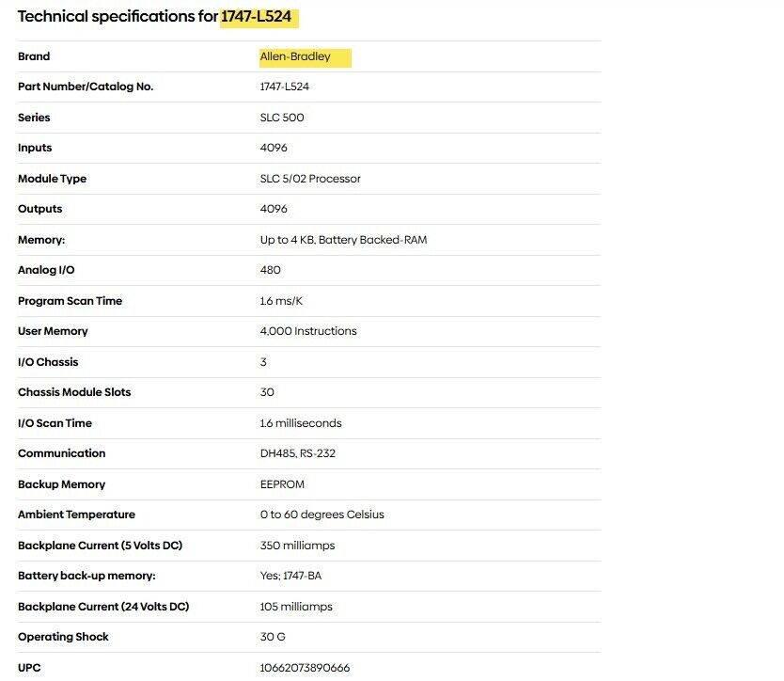
Task: Click the Yes; 1747-BA battery value
Action: click(297, 576)
